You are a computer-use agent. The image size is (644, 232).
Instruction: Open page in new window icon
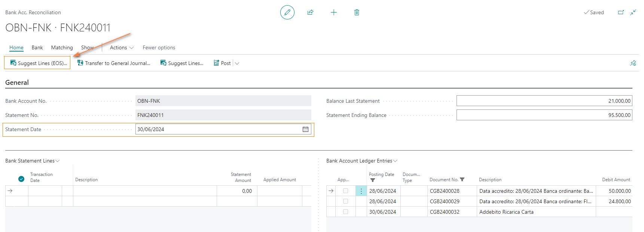(x=621, y=12)
